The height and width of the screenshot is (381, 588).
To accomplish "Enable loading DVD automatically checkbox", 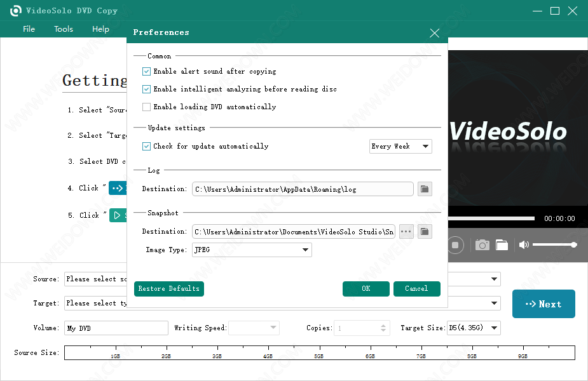I will tap(147, 107).
